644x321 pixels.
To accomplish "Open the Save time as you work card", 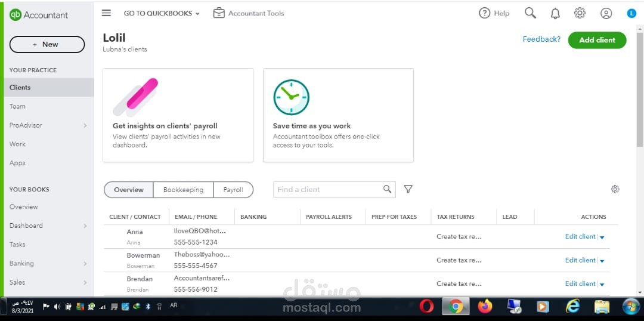I will coord(338,115).
